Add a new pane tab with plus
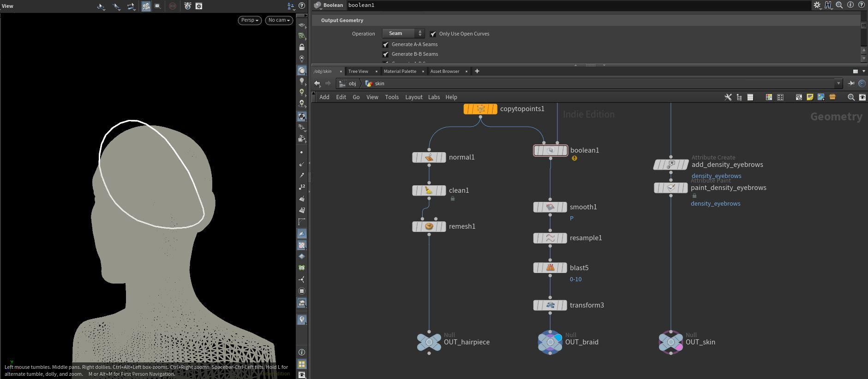 (477, 71)
